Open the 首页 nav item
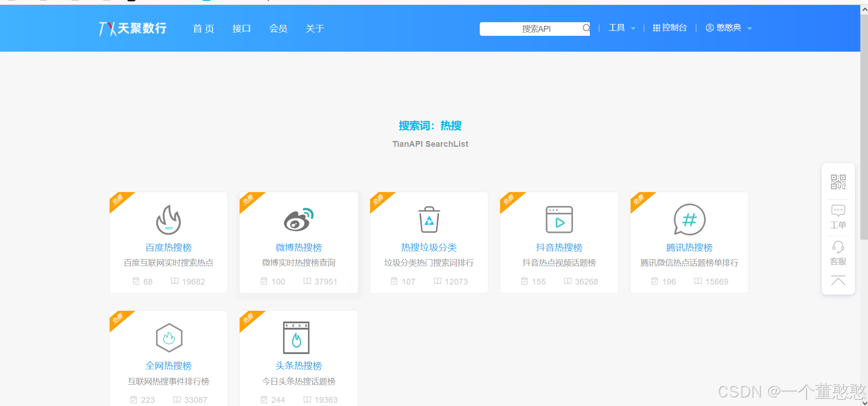 [x=203, y=29]
